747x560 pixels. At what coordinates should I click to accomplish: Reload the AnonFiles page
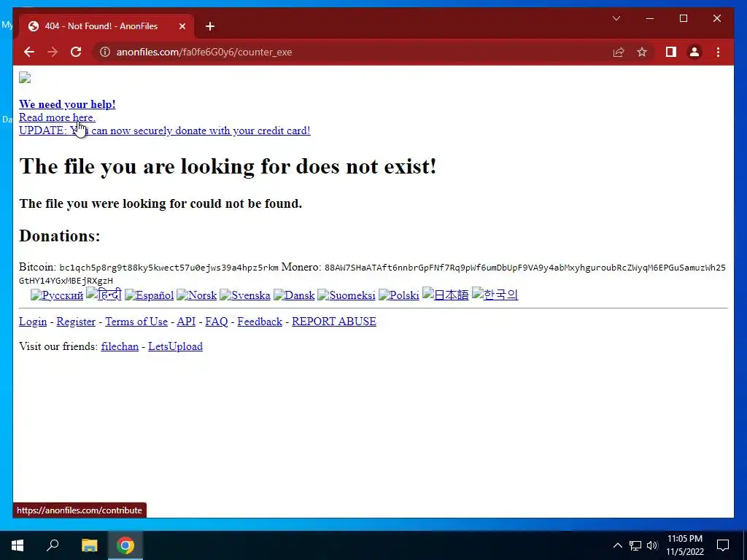pos(76,52)
